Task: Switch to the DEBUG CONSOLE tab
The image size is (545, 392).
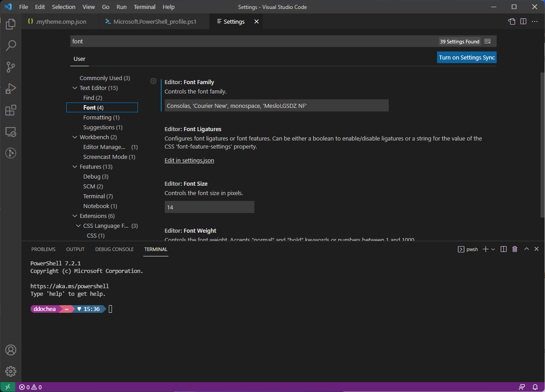Action: tap(115, 249)
